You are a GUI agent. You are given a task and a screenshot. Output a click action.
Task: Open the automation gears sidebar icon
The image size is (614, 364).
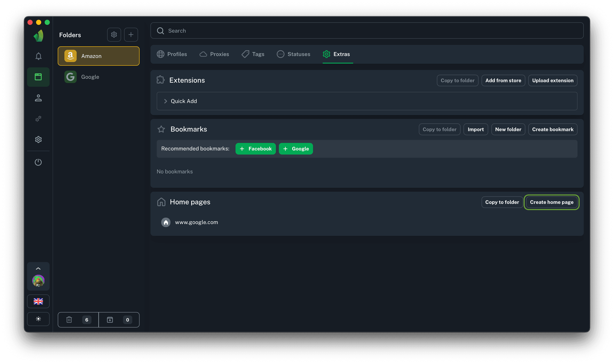click(x=38, y=119)
